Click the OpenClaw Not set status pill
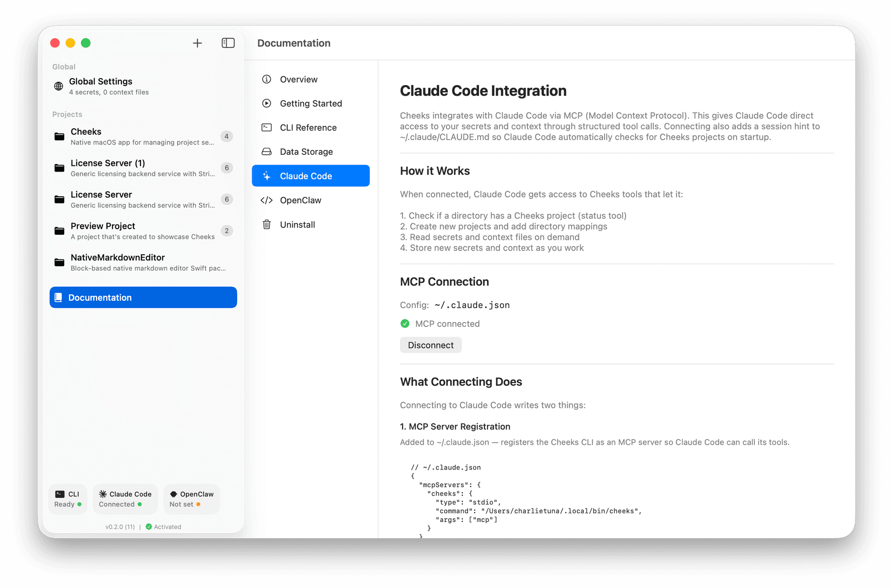893x588 pixels. point(191,499)
